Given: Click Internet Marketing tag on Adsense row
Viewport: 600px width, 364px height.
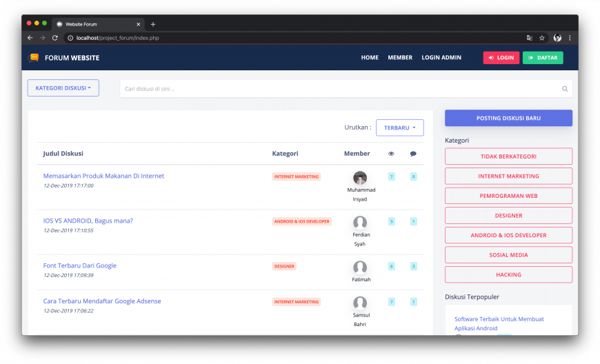Looking at the screenshot, I should point(296,302).
